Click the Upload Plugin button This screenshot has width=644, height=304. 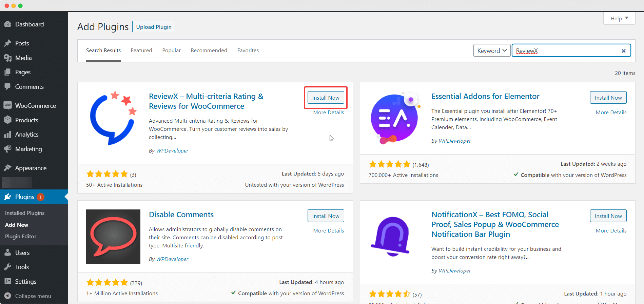coord(154,27)
